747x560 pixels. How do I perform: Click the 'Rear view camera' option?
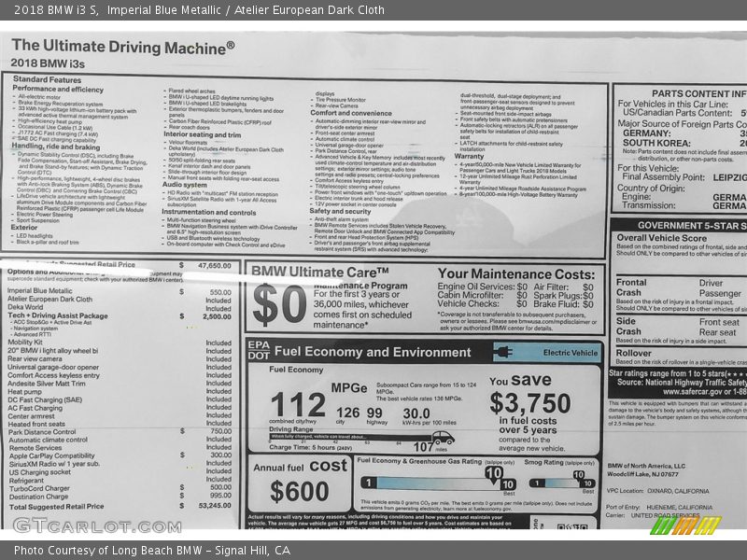(35, 358)
